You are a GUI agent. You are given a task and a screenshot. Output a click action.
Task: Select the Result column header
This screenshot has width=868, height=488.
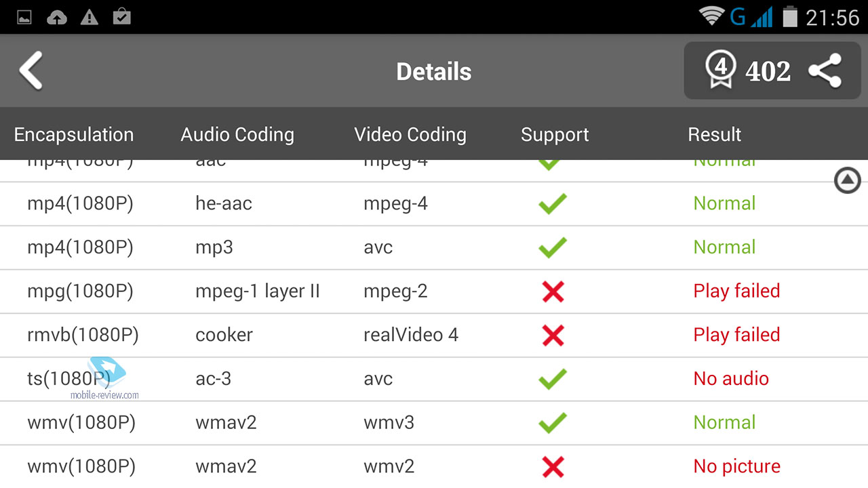point(715,134)
